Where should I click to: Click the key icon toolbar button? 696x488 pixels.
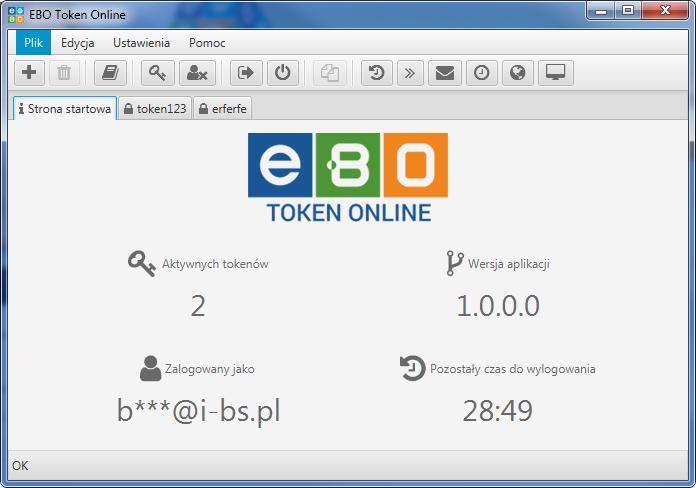tap(158, 72)
